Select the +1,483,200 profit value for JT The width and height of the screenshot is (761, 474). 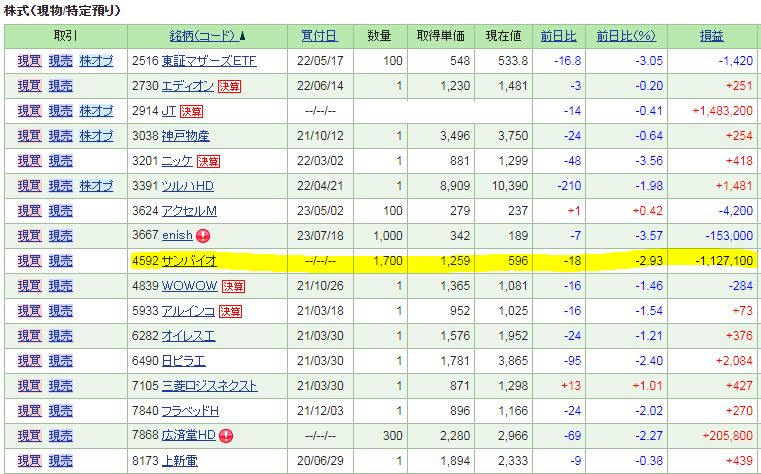point(723,111)
